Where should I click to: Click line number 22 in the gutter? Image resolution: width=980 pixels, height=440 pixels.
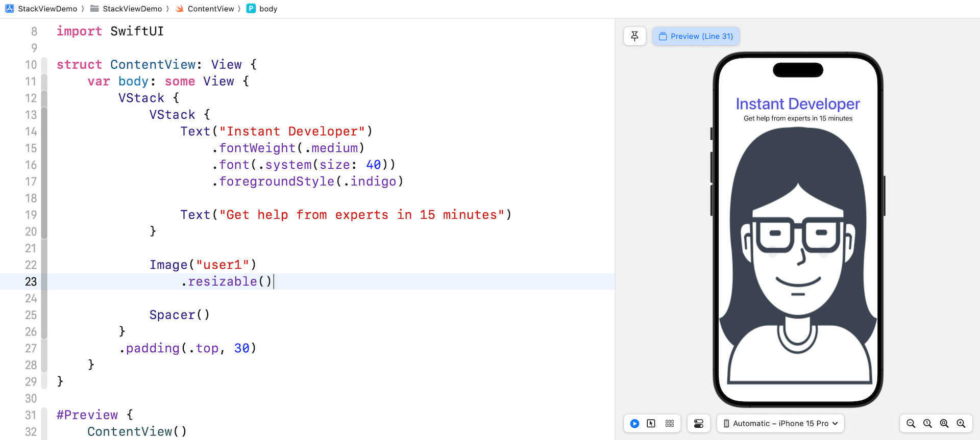31,265
